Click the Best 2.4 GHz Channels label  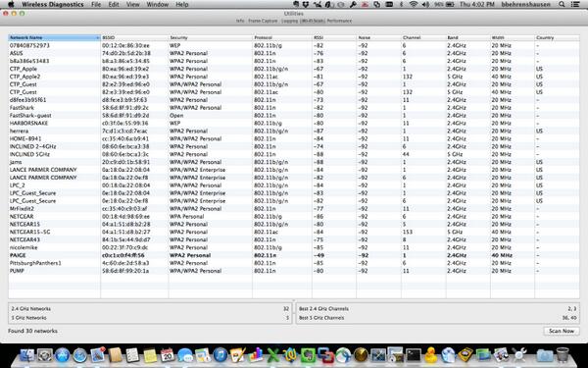click(323, 309)
